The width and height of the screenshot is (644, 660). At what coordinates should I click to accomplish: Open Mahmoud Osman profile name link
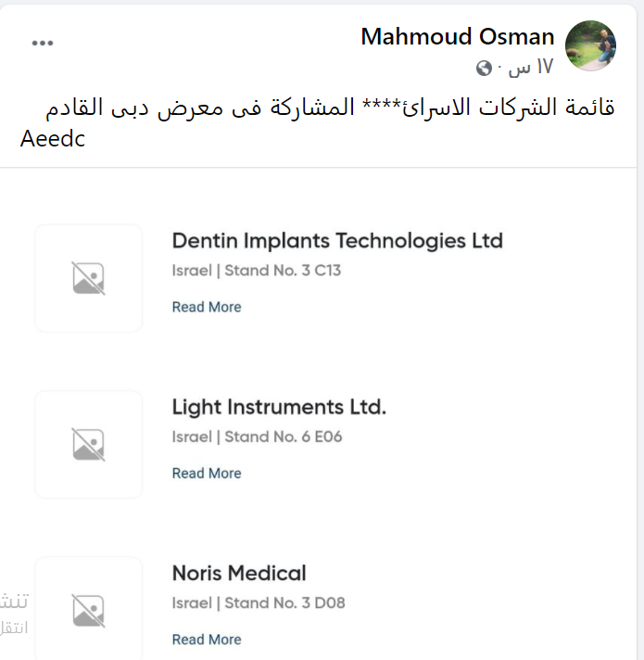click(457, 37)
